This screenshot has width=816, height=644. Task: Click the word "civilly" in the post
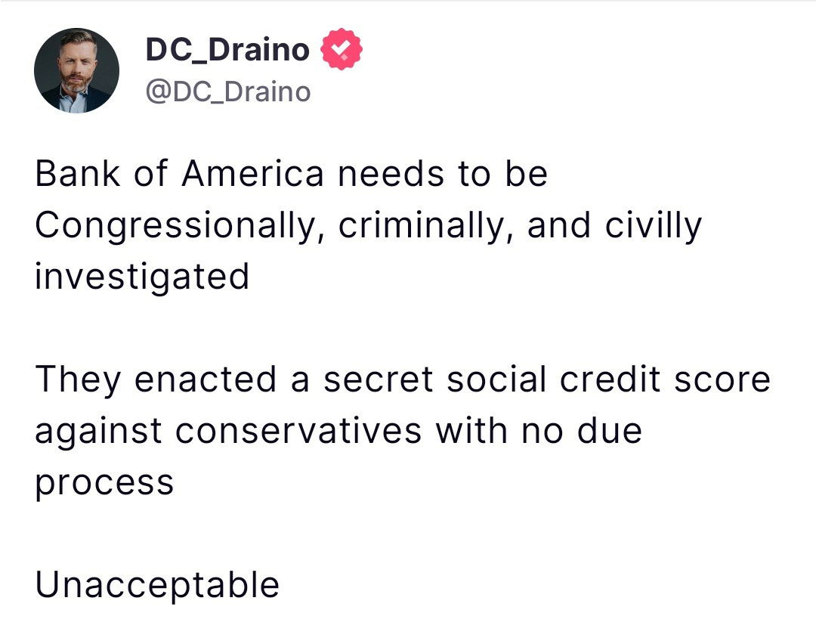653,225
